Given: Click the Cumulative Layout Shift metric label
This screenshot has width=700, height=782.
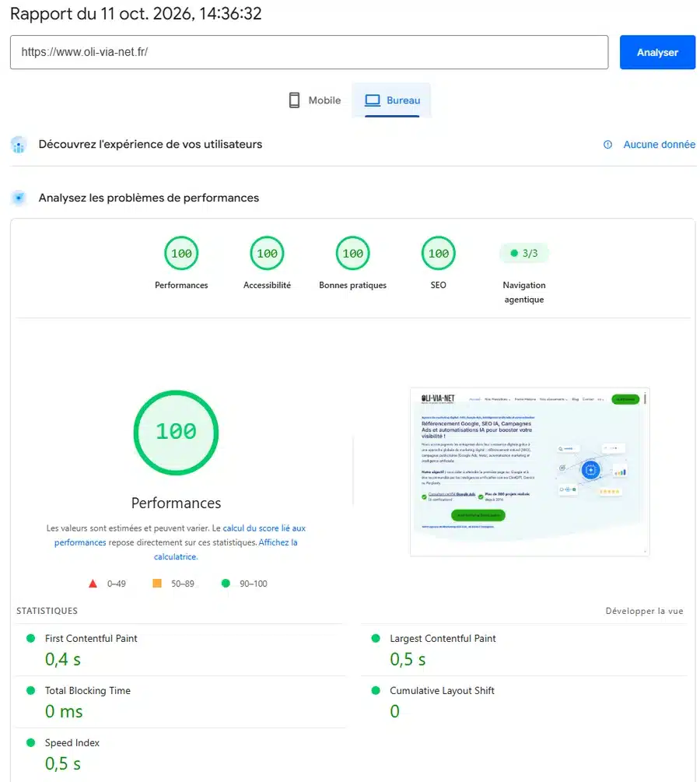Looking at the screenshot, I should (442, 691).
